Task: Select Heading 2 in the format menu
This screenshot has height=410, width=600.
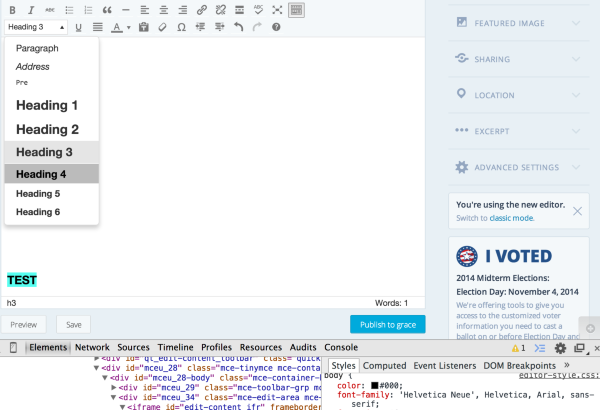Action: tap(52, 129)
